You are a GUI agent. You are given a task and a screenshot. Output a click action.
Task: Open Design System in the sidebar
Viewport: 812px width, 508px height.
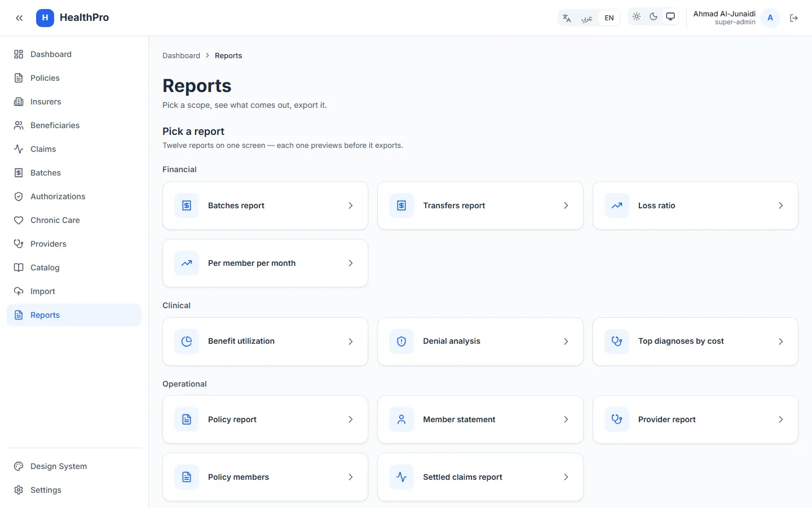[x=74, y=466]
